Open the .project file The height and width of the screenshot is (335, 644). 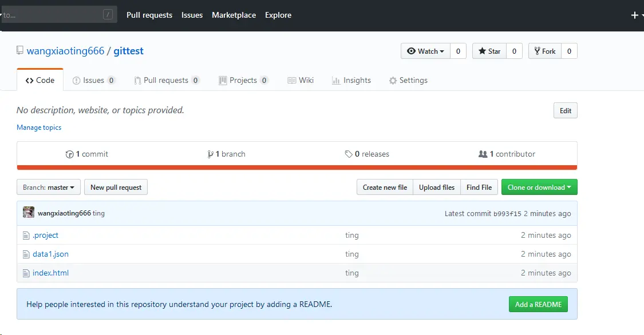[x=46, y=236]
